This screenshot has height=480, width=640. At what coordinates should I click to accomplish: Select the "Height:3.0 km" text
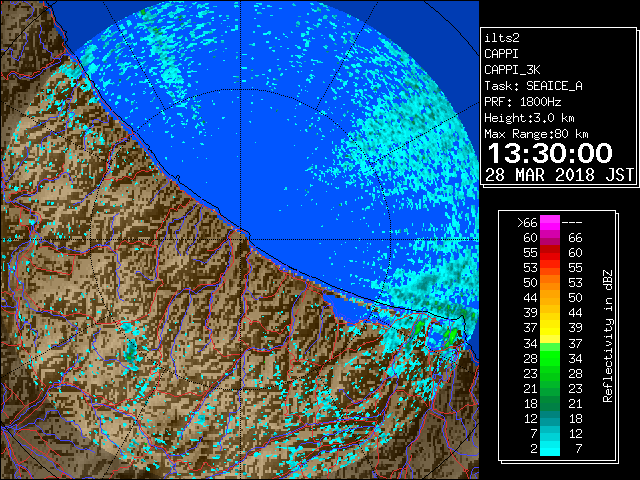(x=529, y=118)
